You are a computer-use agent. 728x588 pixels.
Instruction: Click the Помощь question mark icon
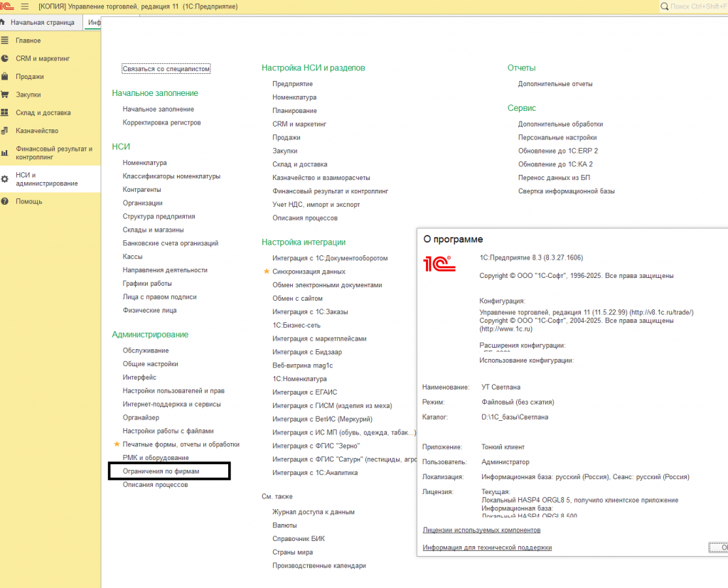tap(5, 201)
